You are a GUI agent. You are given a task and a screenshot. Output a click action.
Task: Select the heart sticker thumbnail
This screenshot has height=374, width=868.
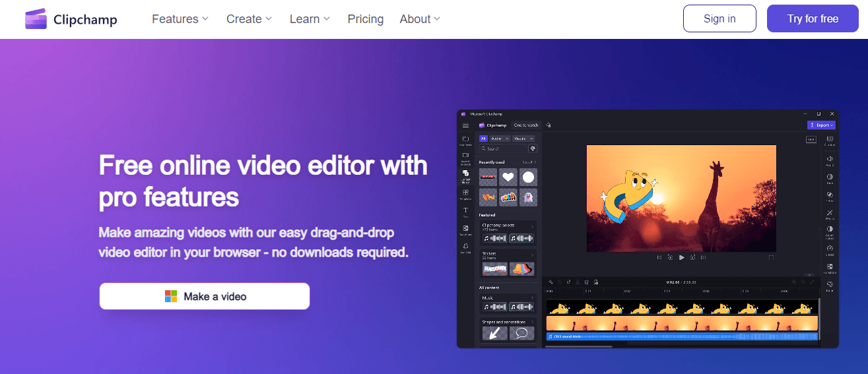(x=508, y=177)
